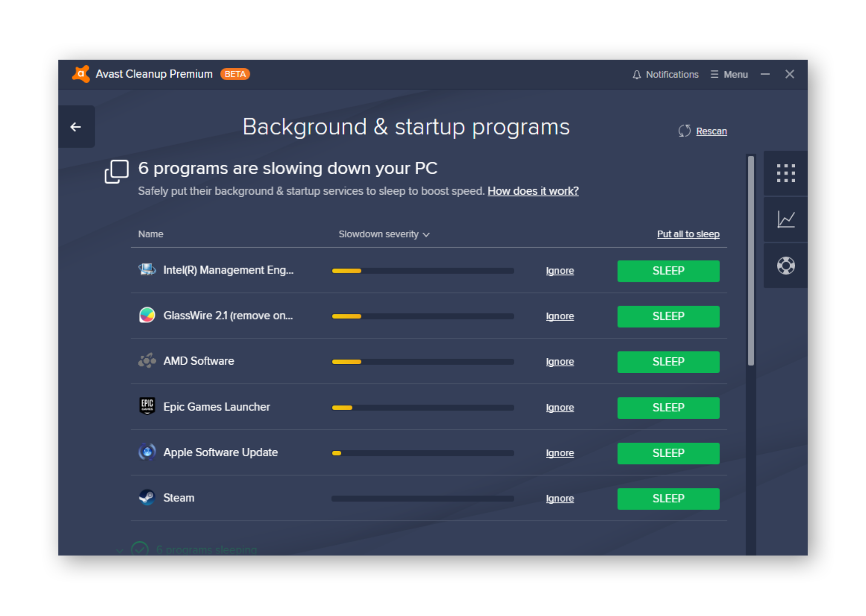The image size is (866, 616).
Task: Select 'GlassWire 2.1 (remove on...' name
Action: [228, 316]
